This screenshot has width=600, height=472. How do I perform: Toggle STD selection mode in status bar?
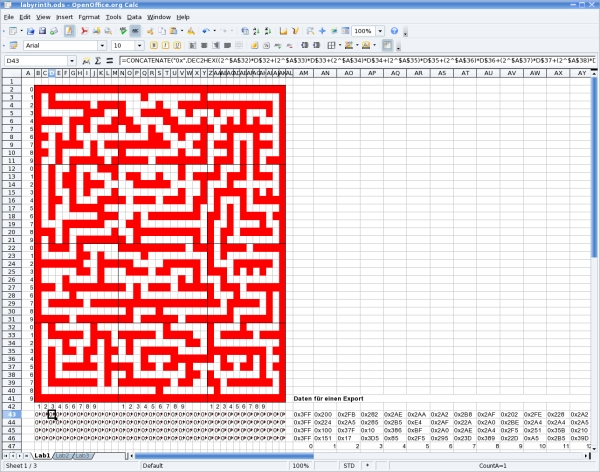349,465
